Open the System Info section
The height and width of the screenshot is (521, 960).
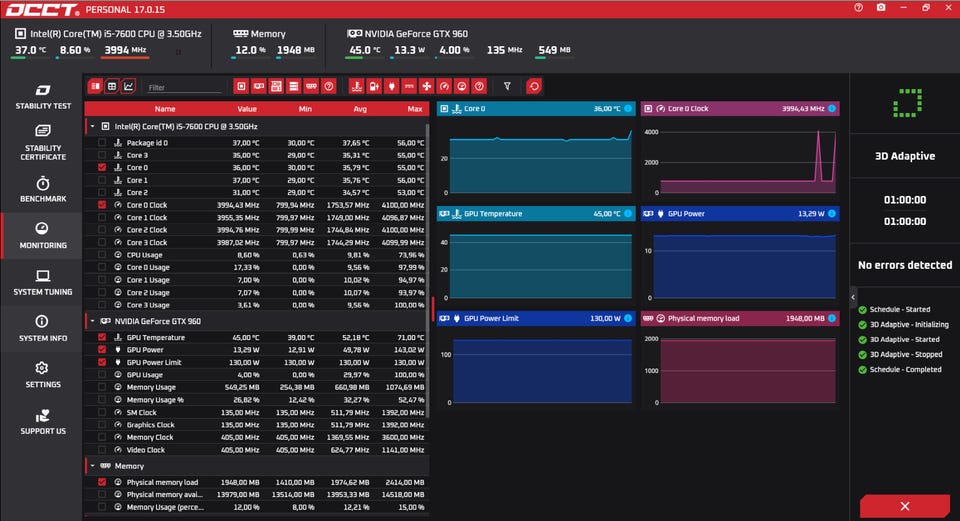pos(42,329)
